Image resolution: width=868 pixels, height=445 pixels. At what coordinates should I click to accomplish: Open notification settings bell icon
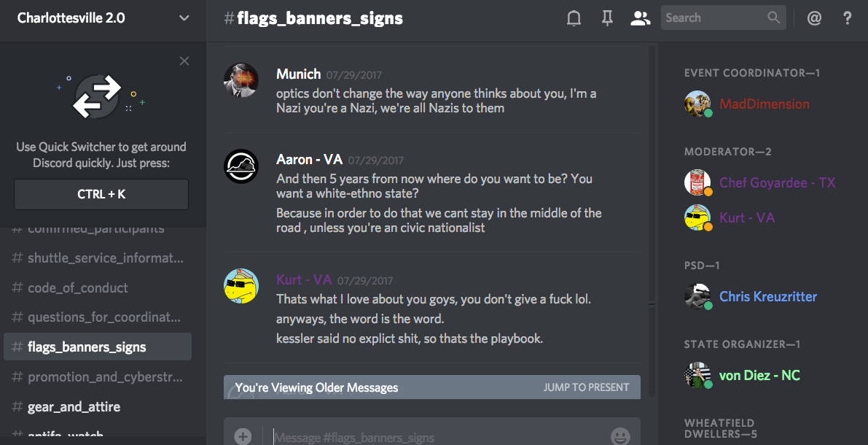point(574,18)
